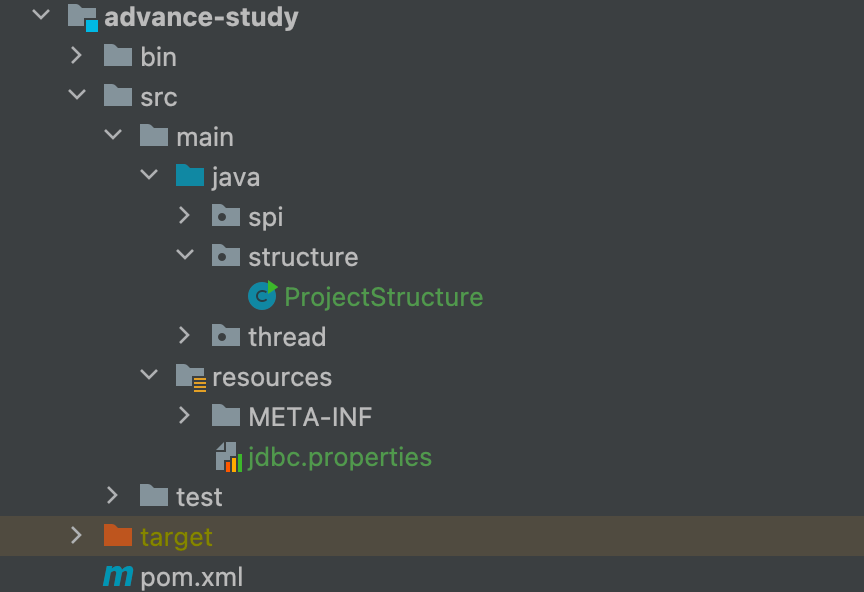Click the blue java source root icon
This screenshot has height=592, width=864.
(x=190, y=176)
